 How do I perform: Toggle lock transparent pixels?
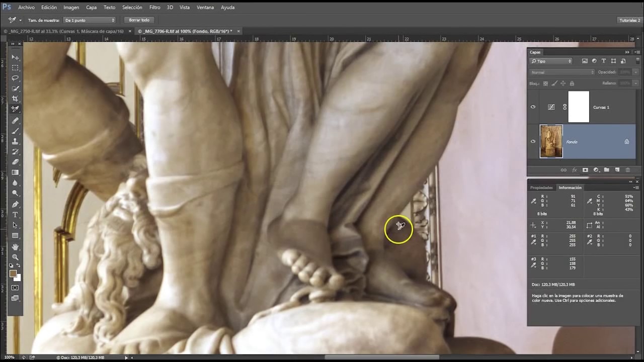[545, 83]
